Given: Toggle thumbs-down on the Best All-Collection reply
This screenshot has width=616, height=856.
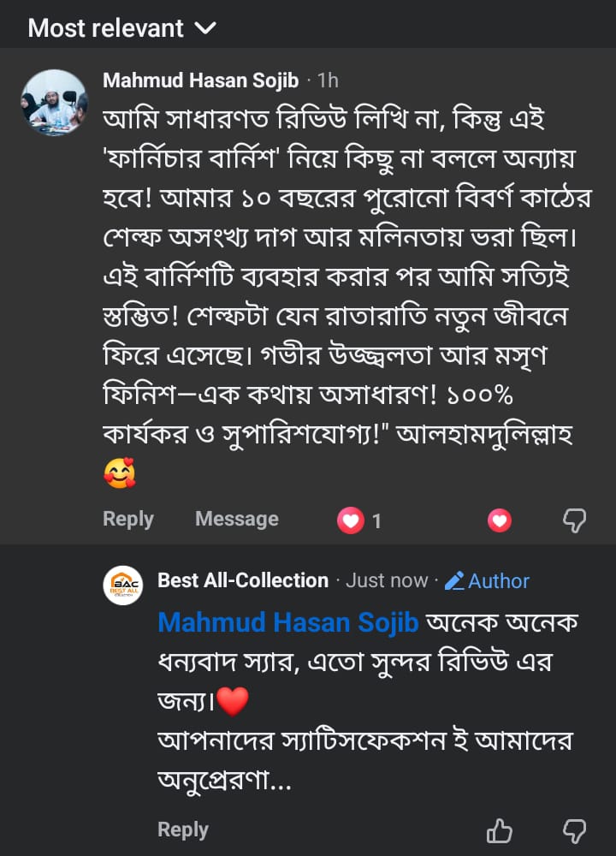Looking at the screenshot, I should (x=574, y=830).
